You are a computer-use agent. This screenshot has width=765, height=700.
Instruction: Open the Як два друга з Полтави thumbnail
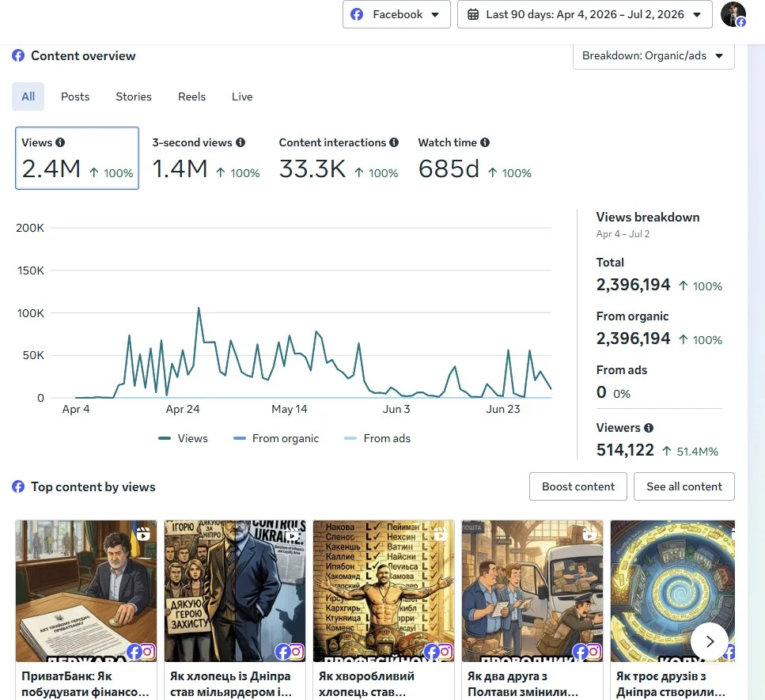click(532, 591)
